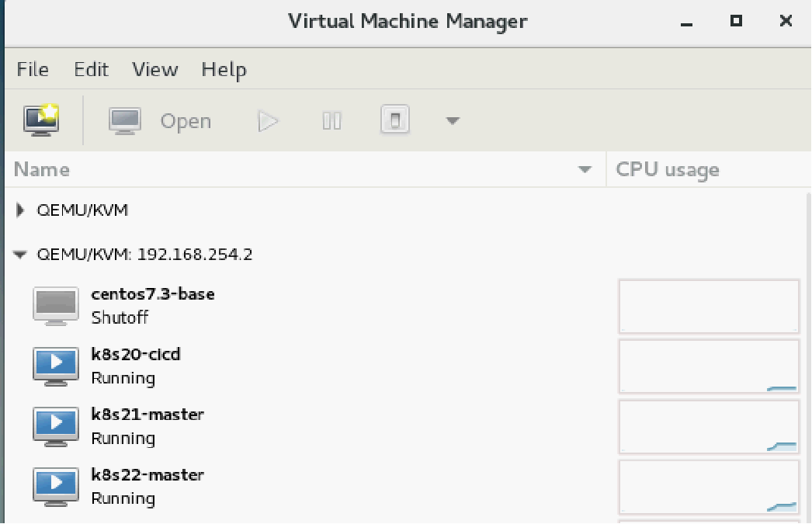Click the CPU usage column header
The width and height of the screenshot is (812, 524).
click(668, 169)
